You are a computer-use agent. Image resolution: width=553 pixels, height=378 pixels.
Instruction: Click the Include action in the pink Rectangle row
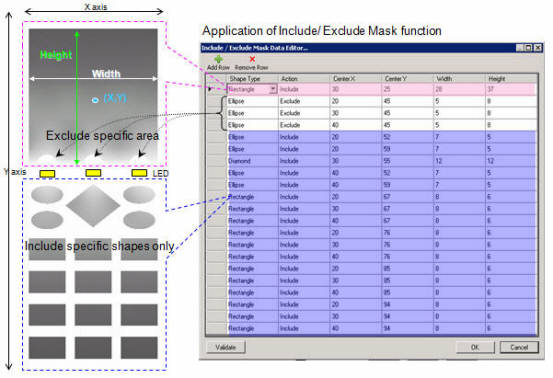click(304, 89)
